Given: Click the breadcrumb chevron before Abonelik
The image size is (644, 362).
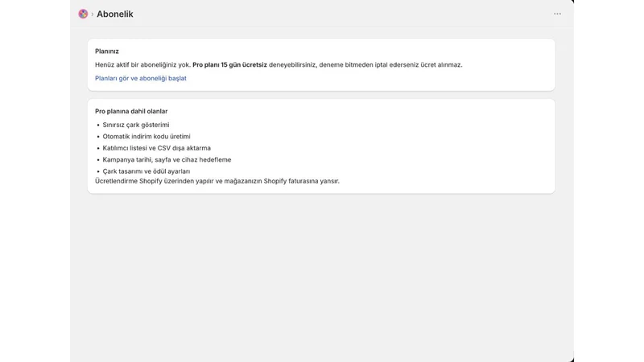Looking at the screenshot, I should [x=93, y=14].
